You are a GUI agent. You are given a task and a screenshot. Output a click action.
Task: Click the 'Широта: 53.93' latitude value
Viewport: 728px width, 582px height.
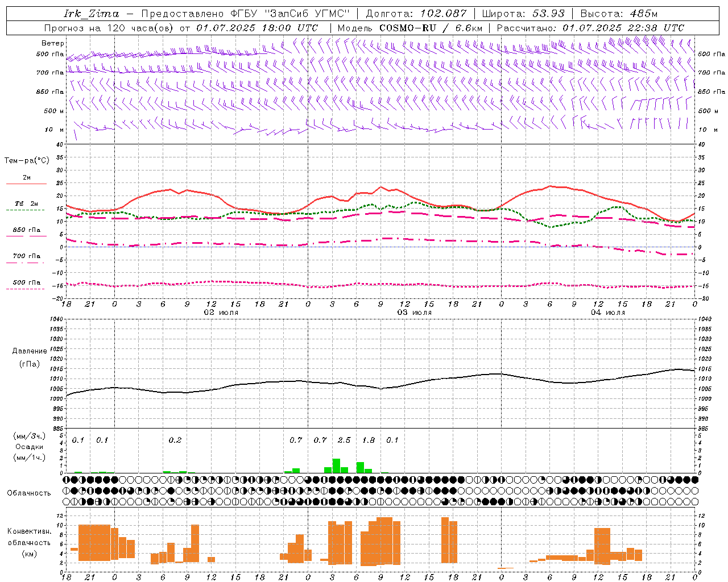click(x=524, y=14)
